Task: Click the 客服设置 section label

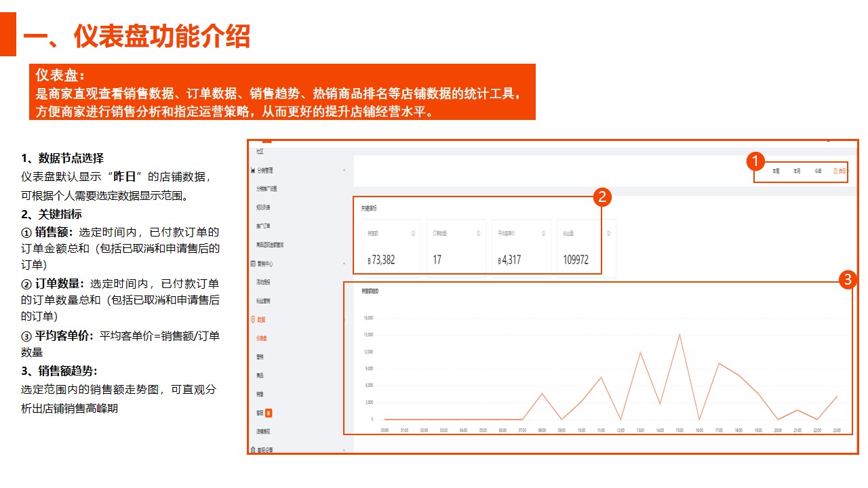Action: 264,450
